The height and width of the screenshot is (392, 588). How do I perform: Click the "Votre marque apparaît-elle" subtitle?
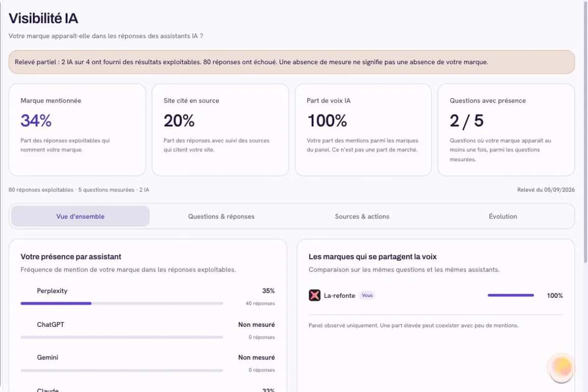point(106,36)
